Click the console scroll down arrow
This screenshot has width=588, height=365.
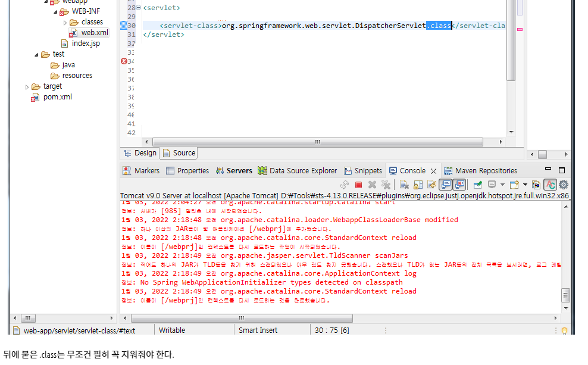click(566, 308)
